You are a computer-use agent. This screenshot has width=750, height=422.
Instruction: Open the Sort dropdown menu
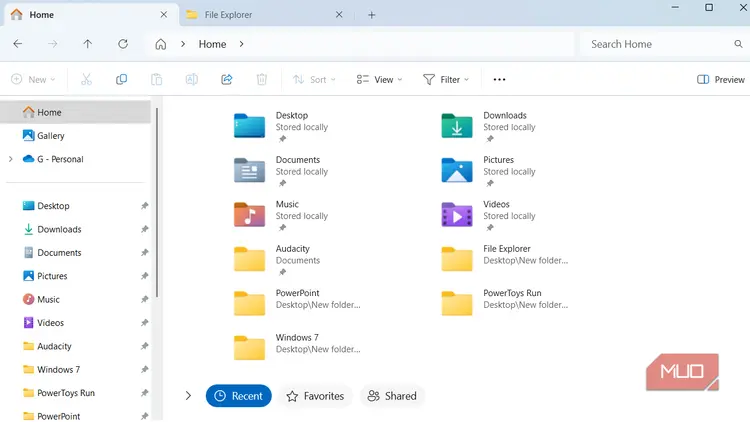click(314, 79)
